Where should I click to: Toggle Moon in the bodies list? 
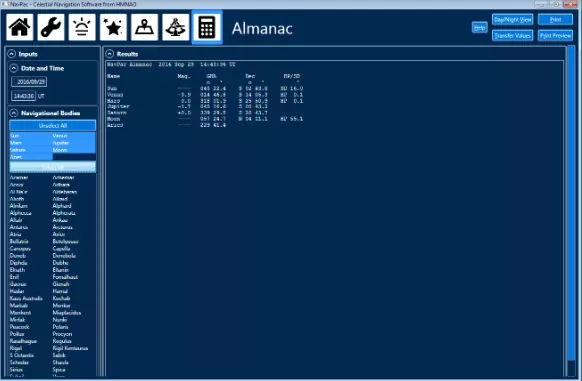(x=74, y=150)
